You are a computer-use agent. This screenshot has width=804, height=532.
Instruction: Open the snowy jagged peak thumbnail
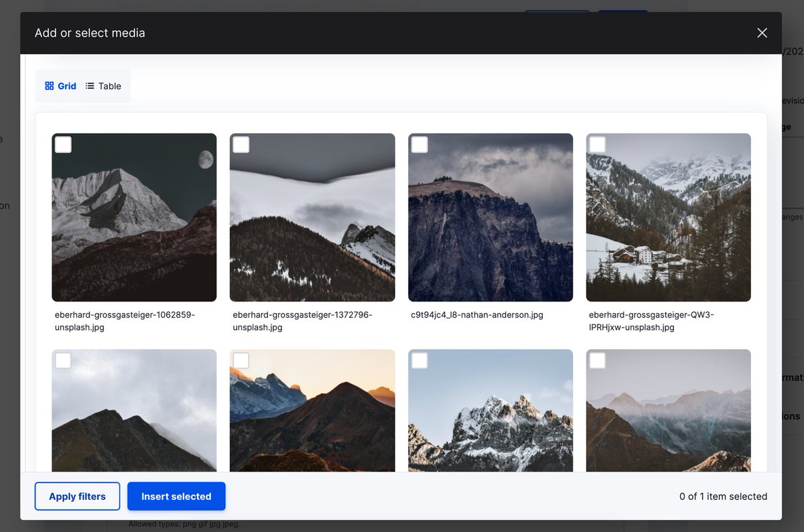pyautogui.click(x=490, y=411)
